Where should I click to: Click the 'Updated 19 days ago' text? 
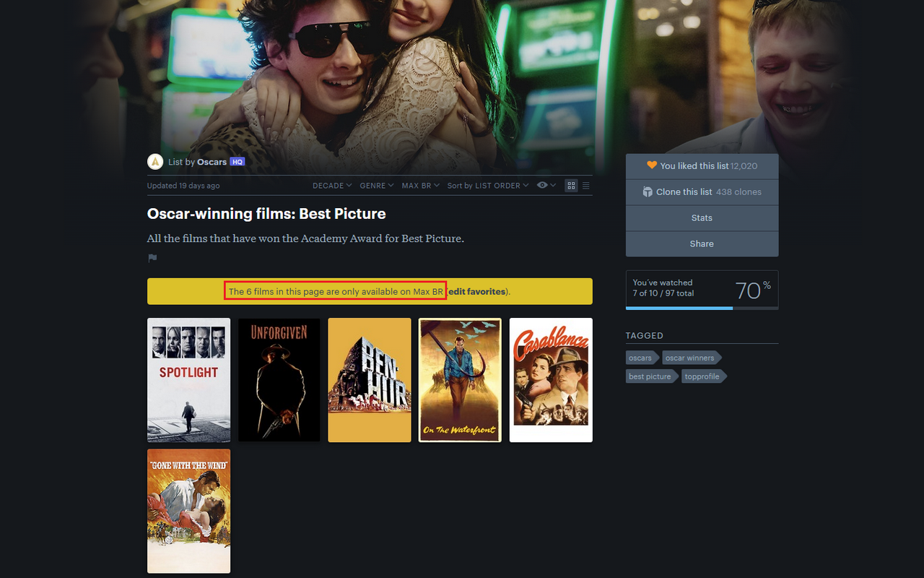[x=183, y=186]
